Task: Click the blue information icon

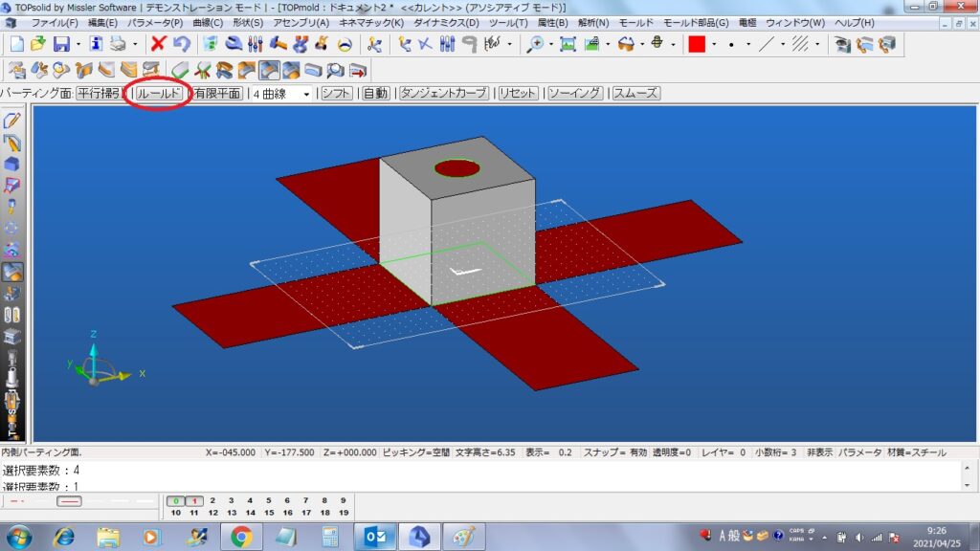Action: pos(96,44)
